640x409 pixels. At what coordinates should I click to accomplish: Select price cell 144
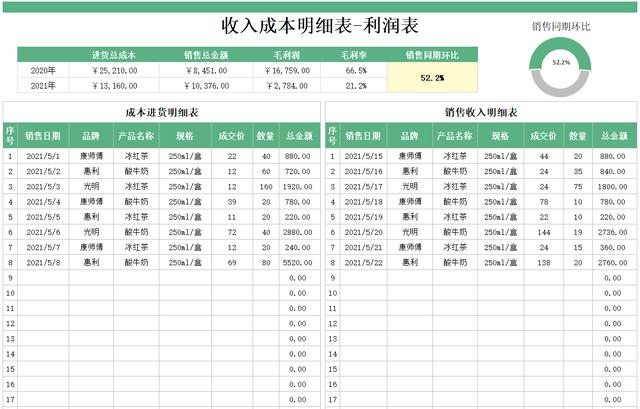tap(544, 232)
